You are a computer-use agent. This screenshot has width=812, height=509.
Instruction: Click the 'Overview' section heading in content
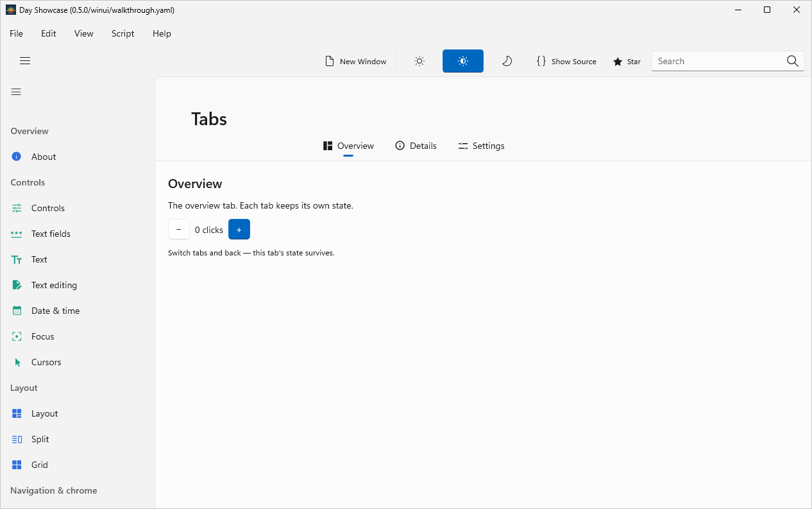[x=195, y=184]
